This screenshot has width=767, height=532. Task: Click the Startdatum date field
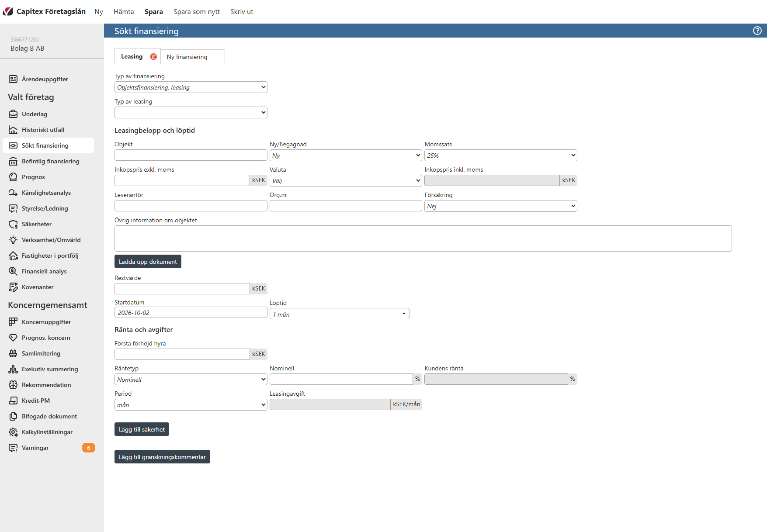(x=191, y=313)
